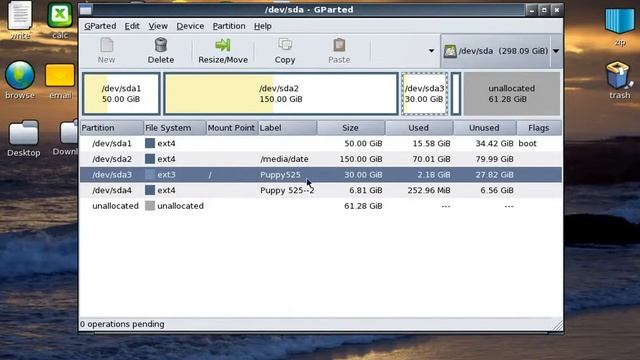Expand the toolbar overflow arrow

pos(431,51)
